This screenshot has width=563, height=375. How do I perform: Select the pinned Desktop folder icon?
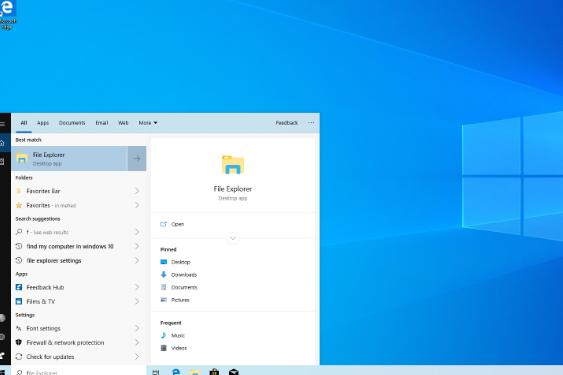[164, 262]
